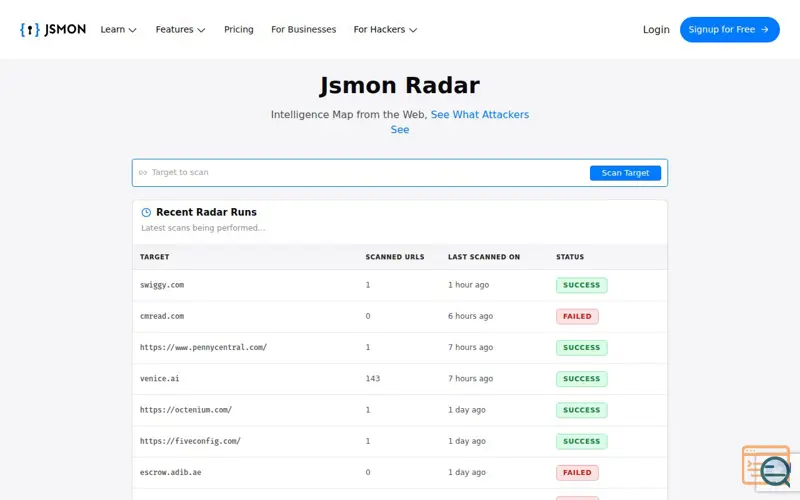Click the 143 scanned URLs value

(x=373, y=379)
